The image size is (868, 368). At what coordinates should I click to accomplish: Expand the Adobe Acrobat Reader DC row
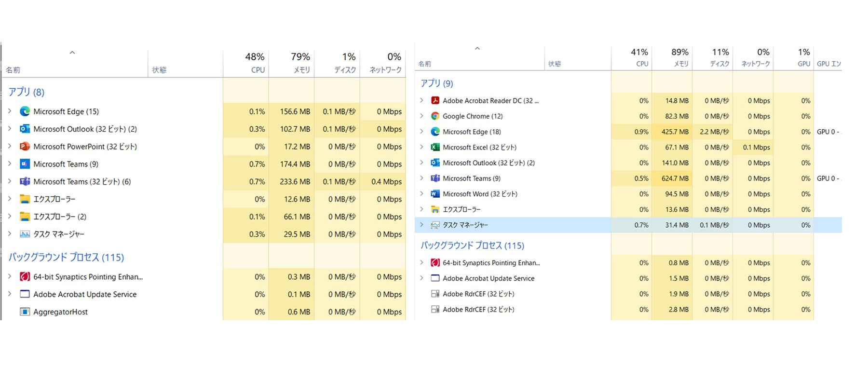tap(421, 100)
